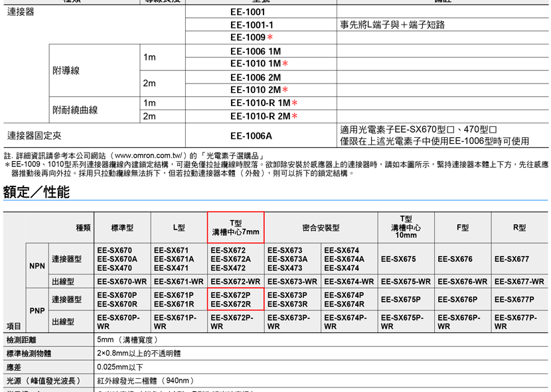The height and width of the screenshot is (392, 551).
Task: Click the note 事先將L端子與＋端子短路
Action: pyautogui.click(x=392, y=25)
